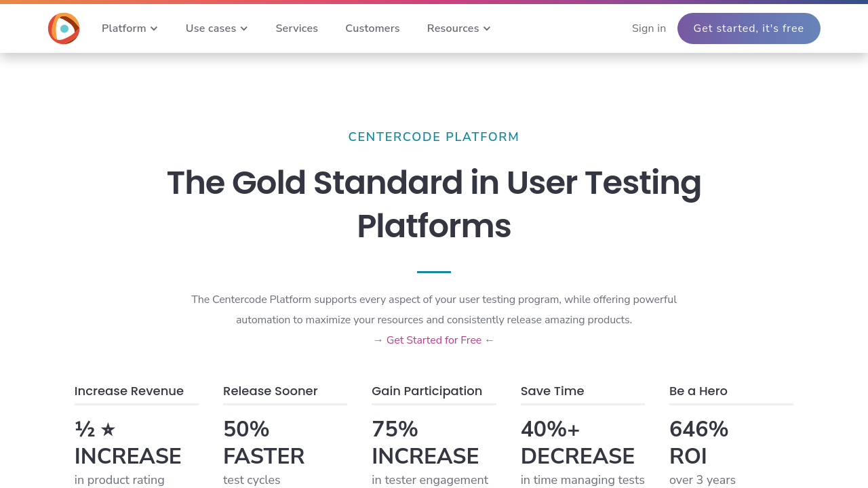The height and width of the screenshot is (488, 868).
Task: Click the 75% INCREASE statistic
Action: (425, 443)
